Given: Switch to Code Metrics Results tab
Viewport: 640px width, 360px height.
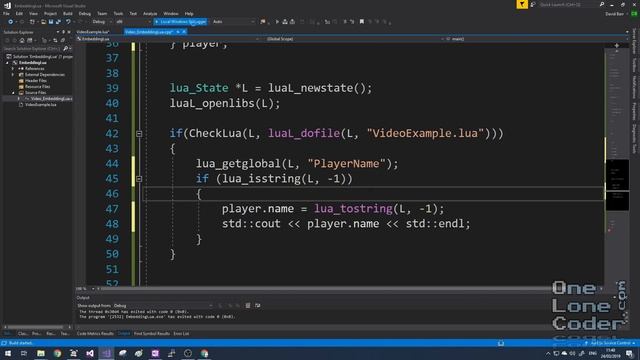Looking at the screenshot, I should (95, 334).
